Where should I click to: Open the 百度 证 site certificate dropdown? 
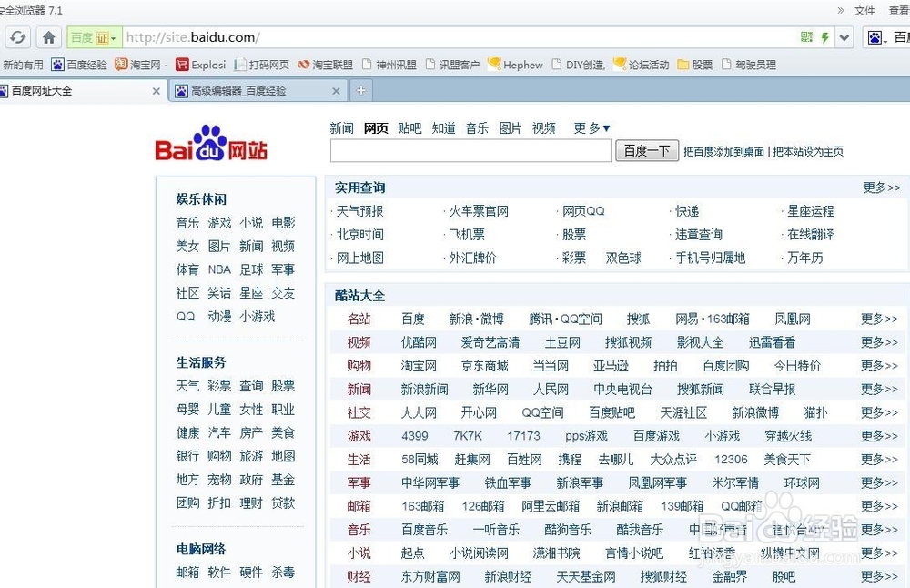click(x=94, y=37)
